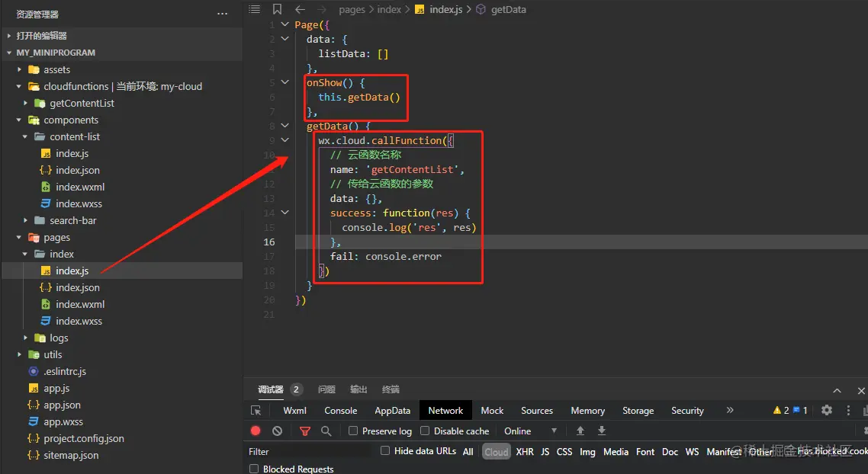
Task: Close the debugger panel
Action: [861, 390]
